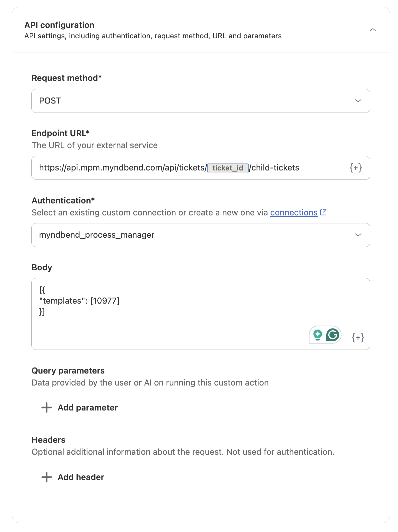Viewport: 398px width, 532px height.
Task: Collapse the API configuration section
Action: [373, 30]
